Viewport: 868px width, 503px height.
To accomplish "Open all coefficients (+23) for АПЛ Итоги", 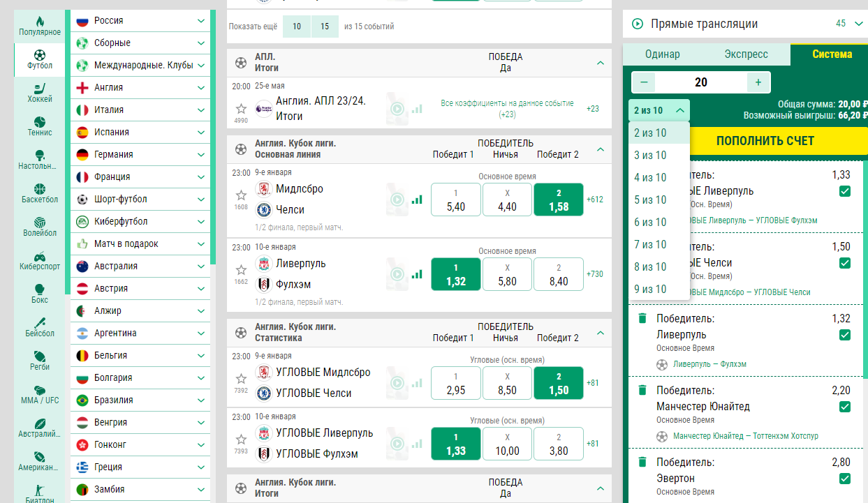I will tap(507, 108).
